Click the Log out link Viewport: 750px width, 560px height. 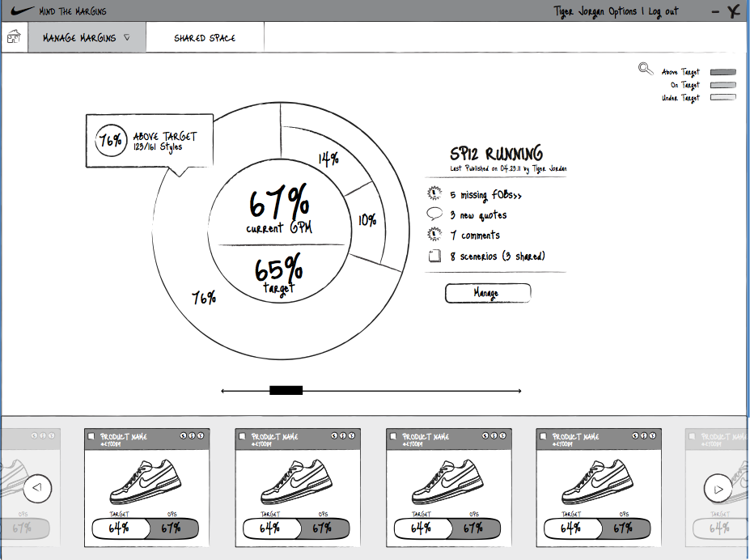663,11
